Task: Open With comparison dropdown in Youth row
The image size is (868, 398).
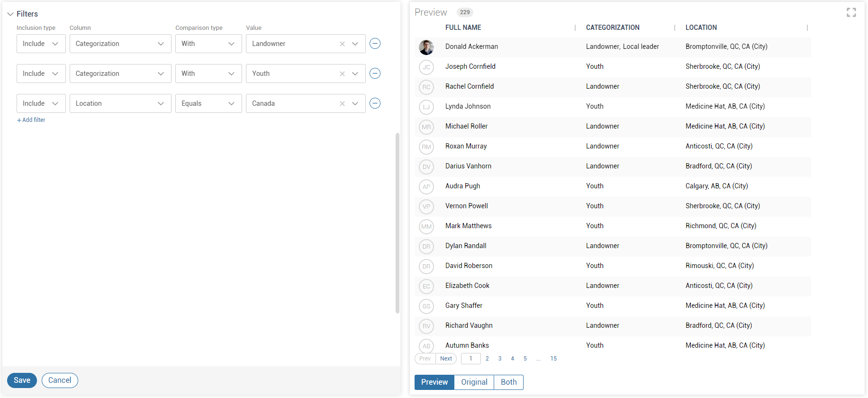Action: [208, 74]
